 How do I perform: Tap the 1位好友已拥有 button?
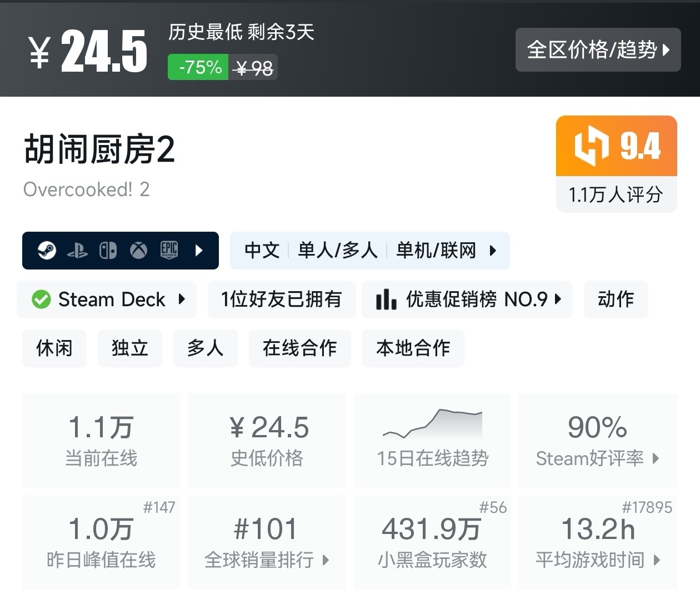point(282,299)
